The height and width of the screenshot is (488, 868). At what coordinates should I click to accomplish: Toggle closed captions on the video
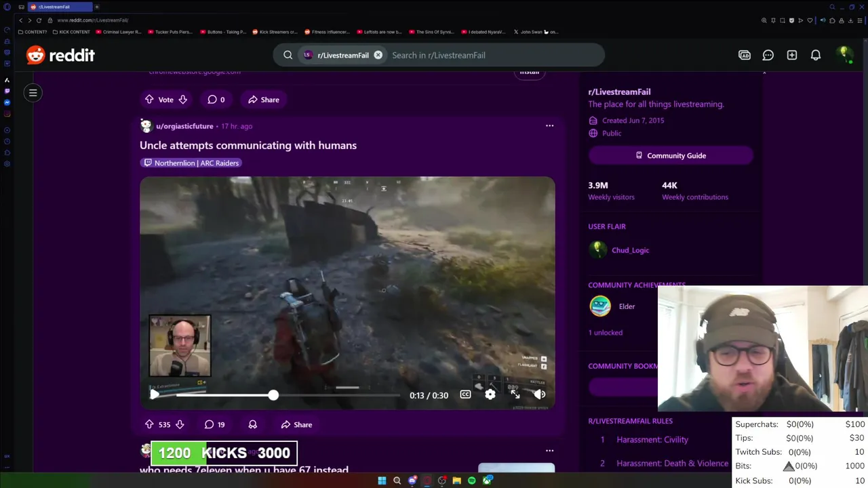click(x=465, y=394)
